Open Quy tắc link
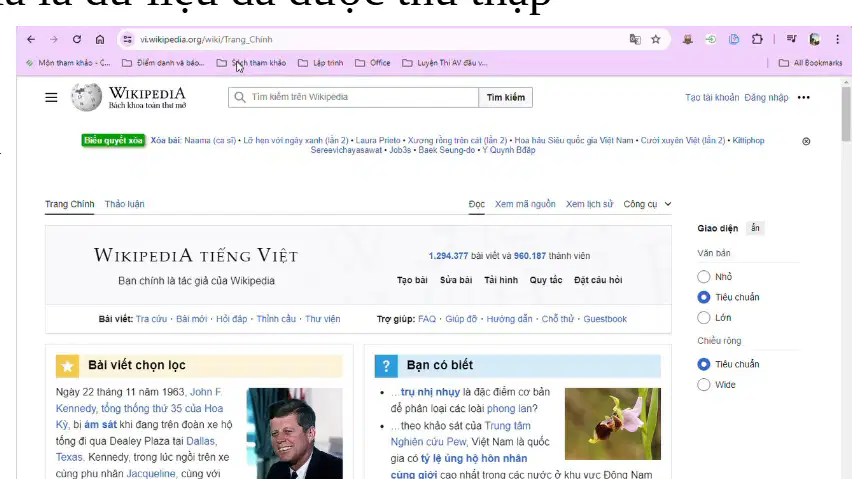Viewport: 853px width, 479px height. point(546,280)
